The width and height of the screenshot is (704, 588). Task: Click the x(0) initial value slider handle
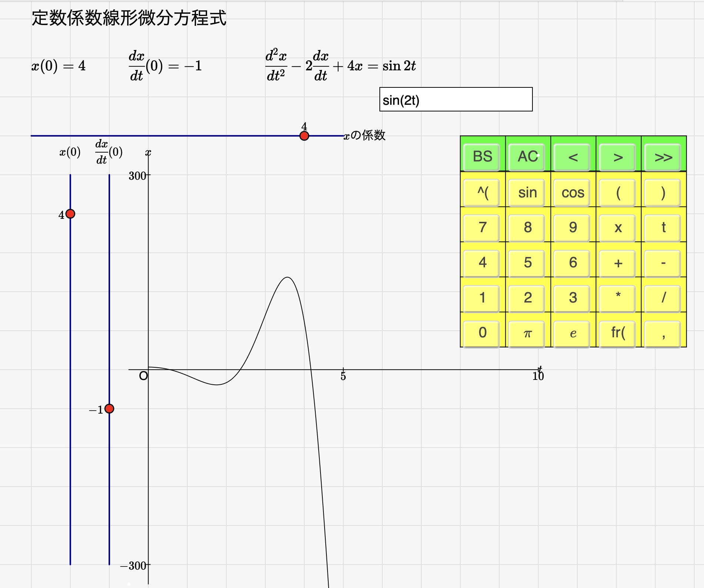click(x=70, y=214)
